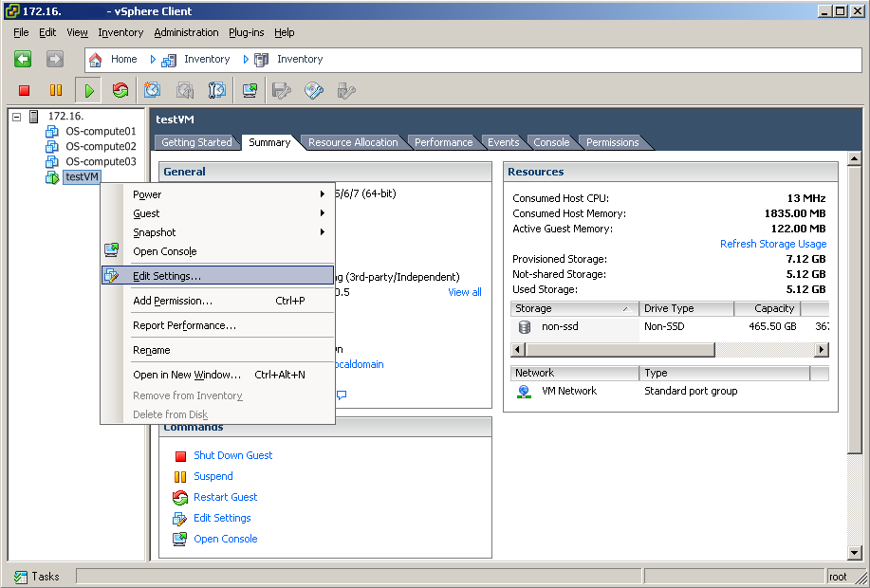The image size is (870, 588).
Task: Click the non-ssd datastore icon
Action: coord(525,327)
